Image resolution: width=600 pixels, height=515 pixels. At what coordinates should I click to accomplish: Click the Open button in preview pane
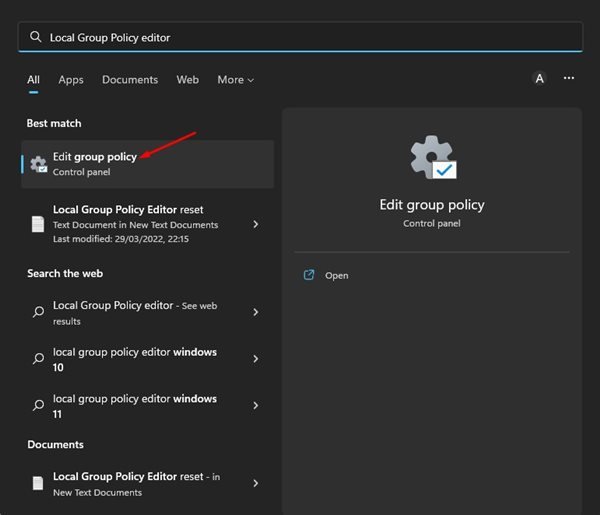(336, 275)
